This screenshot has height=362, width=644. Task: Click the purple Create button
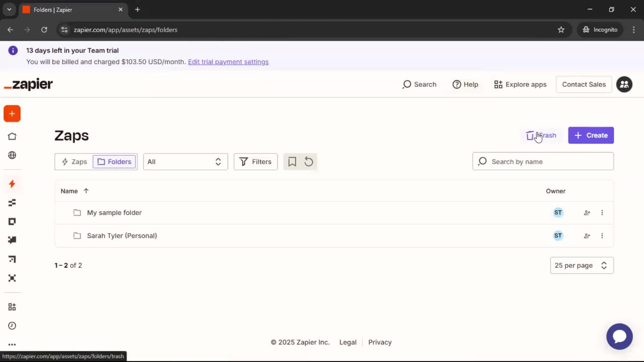tap(591, 135)
